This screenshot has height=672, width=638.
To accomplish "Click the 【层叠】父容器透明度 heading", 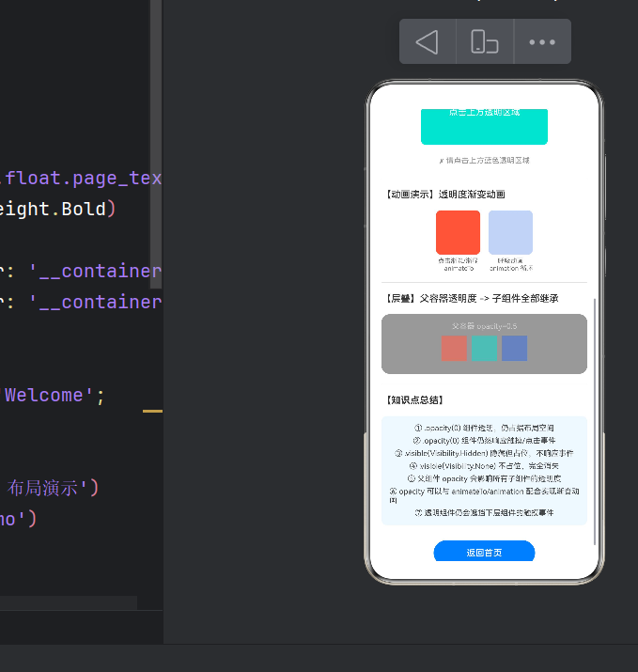I will [473, 298].
